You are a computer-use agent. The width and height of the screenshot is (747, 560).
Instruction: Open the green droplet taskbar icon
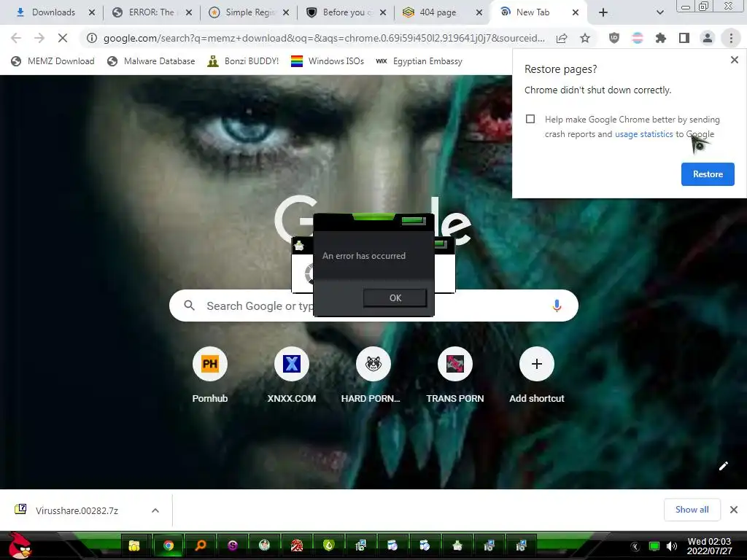point(329,545)
